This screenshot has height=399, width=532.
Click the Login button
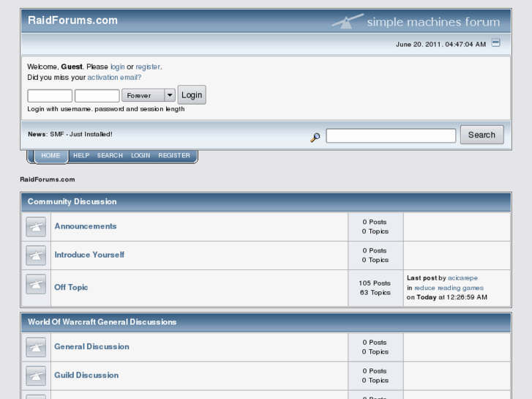192,94
